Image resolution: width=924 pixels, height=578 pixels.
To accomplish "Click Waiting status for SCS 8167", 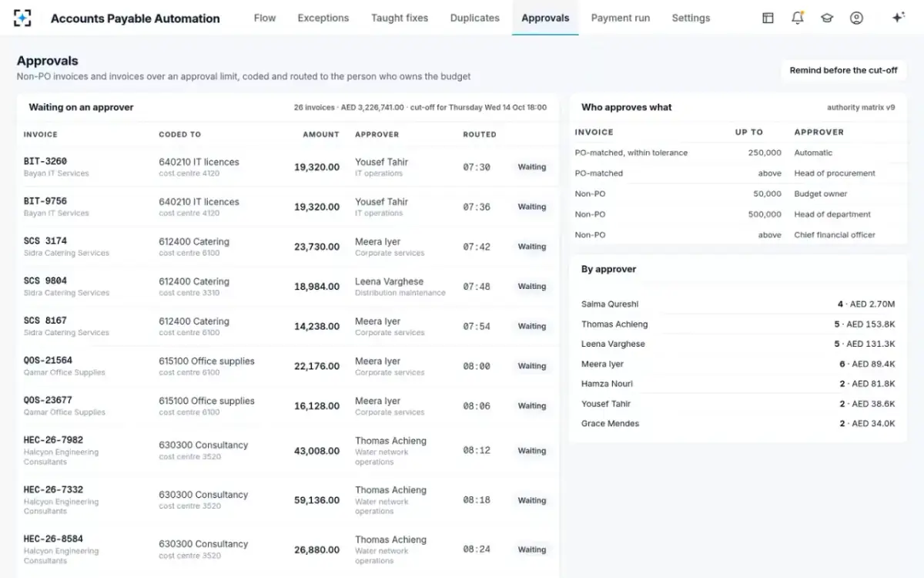I will click(x=532, y=327).
